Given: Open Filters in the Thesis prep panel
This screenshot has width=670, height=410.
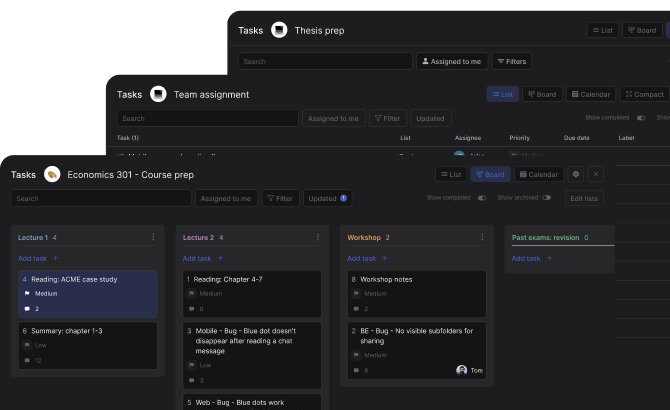Looking at the screenshot, I should [511, 61].
